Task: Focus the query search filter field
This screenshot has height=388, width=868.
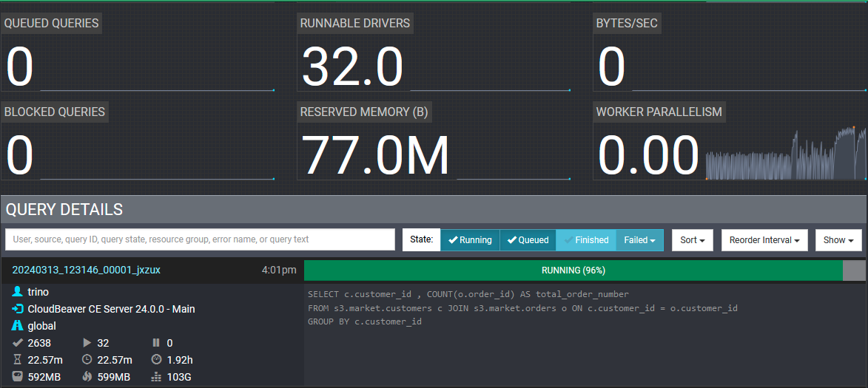Action: (200, 239)
